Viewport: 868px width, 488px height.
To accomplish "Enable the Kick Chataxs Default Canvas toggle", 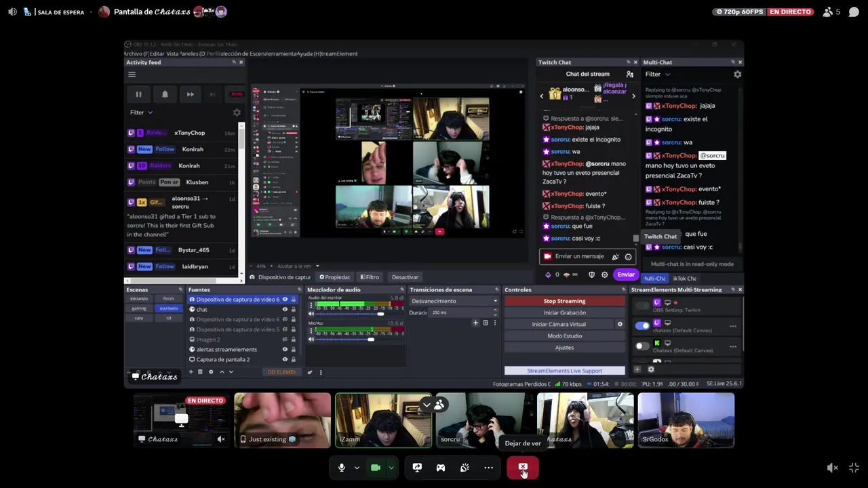I will [x=642, y=346].
